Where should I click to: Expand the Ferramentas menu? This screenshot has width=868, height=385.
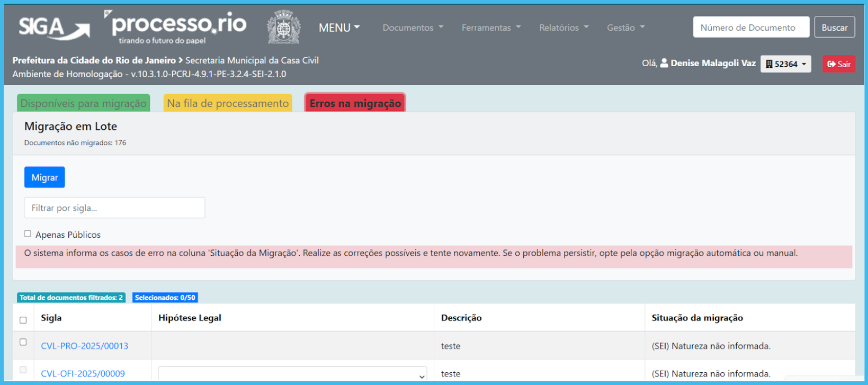point(491,28)
